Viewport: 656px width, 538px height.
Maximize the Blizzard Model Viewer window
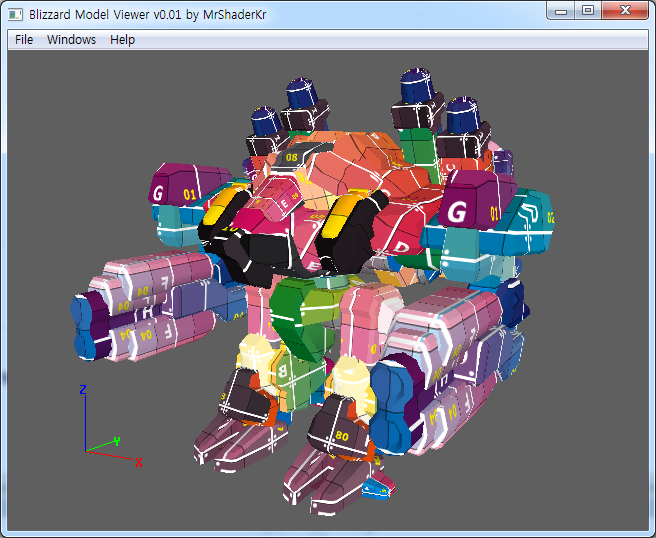[588, 10]
